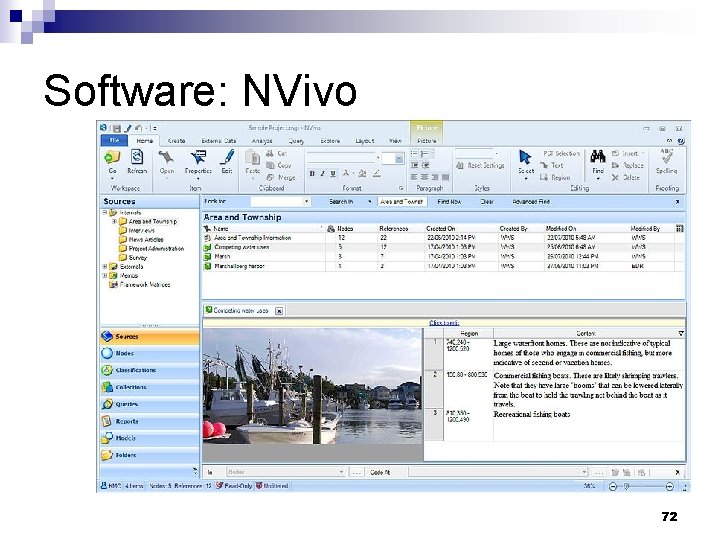Open the Classifications navigation button
720x540 pixels.
[x=150, y=370]
